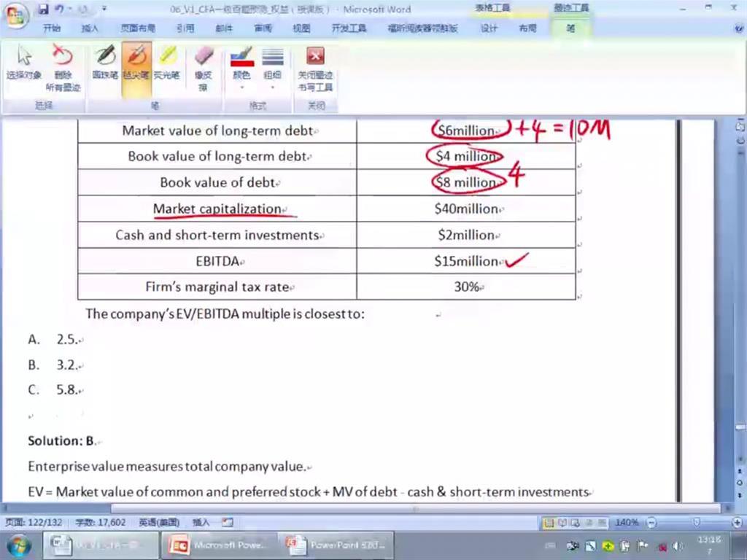Image resolution: width=747 pixels, height=560 pixels.
Task: Open the 福昕阅读器领鲜版 ribbon tab
Action: coord(422,28)
